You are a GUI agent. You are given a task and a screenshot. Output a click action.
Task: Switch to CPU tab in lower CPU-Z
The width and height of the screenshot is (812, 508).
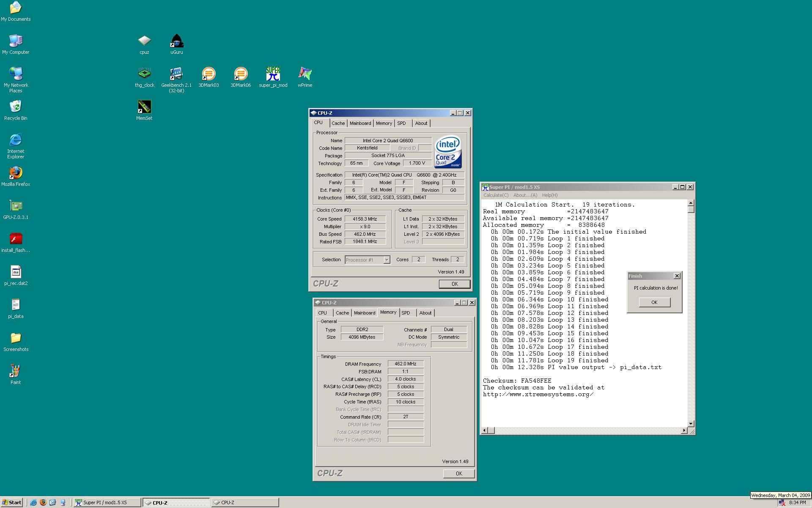pos(322,313)
